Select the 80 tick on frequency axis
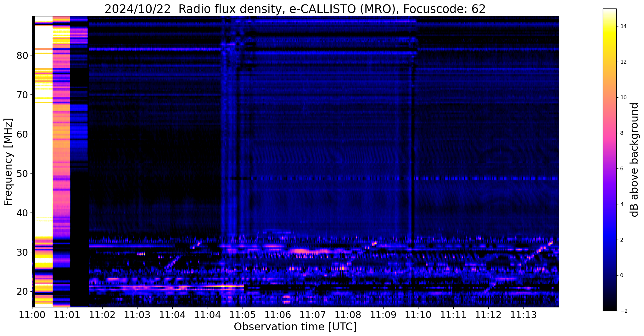The image size is (644, 336). [22, 55]
